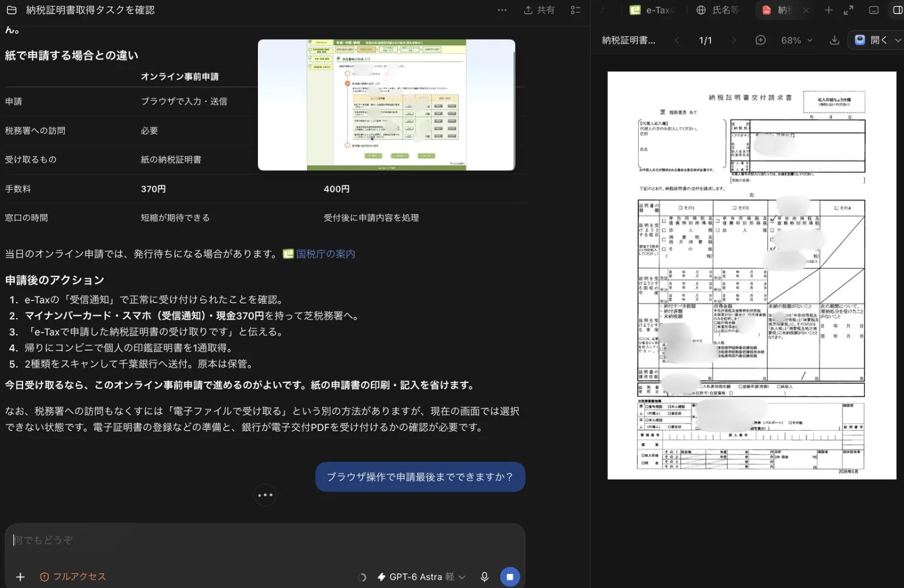Click the folder icon beside the chat title
The height and width of the screenshot is (588, 904).
pos(11,10)
